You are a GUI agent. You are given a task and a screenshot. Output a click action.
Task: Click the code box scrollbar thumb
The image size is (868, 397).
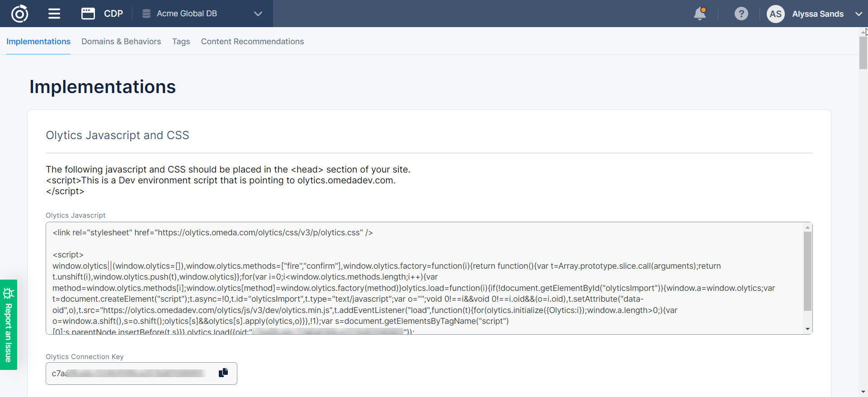807,271
